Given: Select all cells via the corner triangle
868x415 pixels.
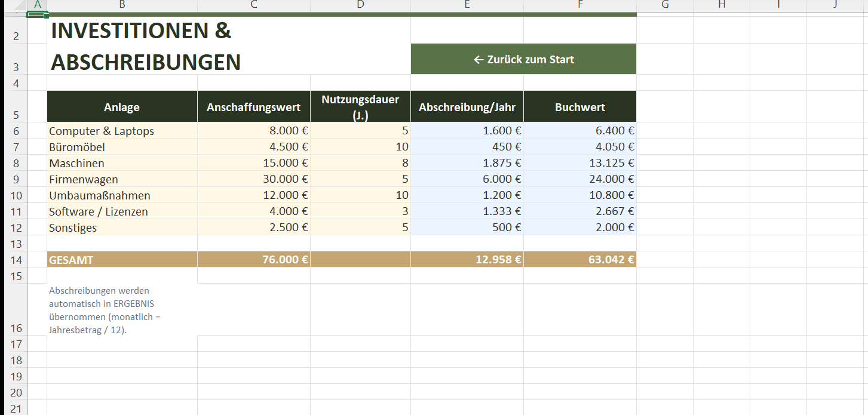Looking at the screenshot, I should 13,5.
